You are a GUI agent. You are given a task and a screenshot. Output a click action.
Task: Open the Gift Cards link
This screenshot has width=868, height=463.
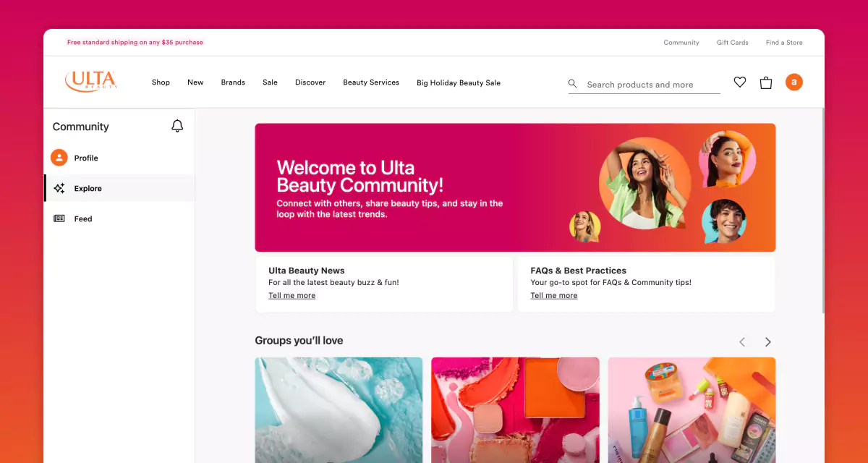click(733, 43)
